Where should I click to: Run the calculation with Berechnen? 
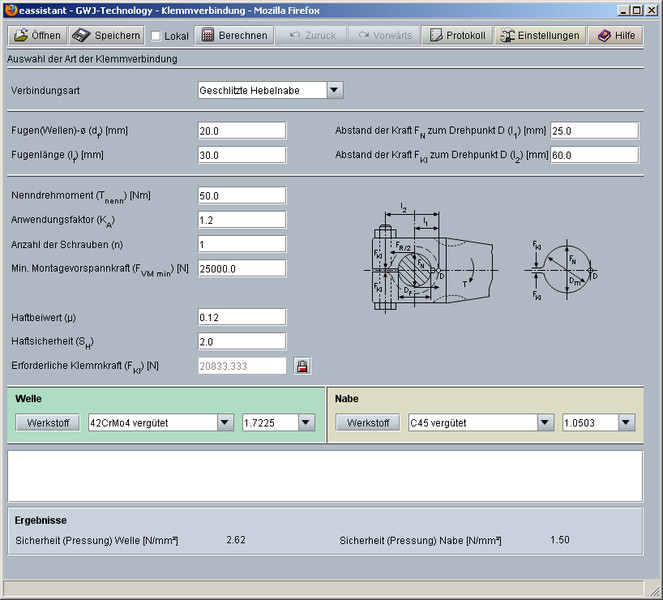(x=234, y=35)
